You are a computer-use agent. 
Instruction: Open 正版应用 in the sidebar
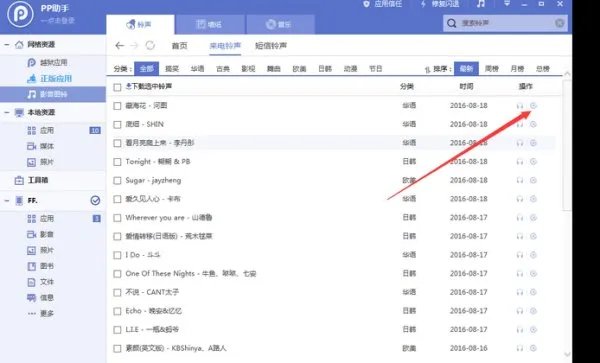(x=49, y=79)
